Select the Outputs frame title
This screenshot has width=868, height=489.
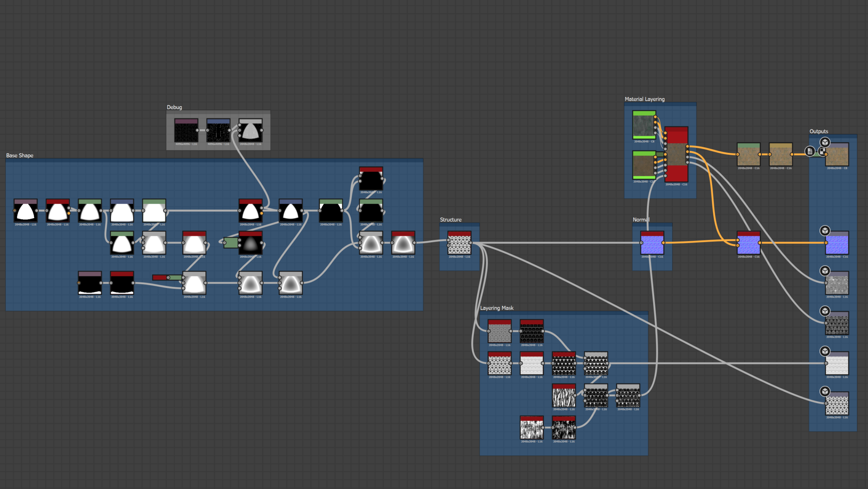819,131
